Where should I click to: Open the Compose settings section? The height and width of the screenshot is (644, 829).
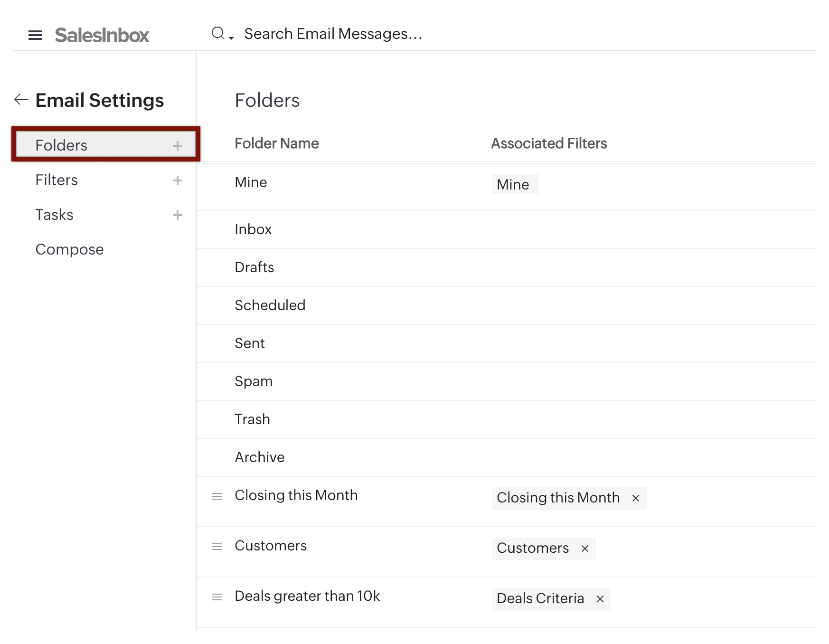[69, 249]
